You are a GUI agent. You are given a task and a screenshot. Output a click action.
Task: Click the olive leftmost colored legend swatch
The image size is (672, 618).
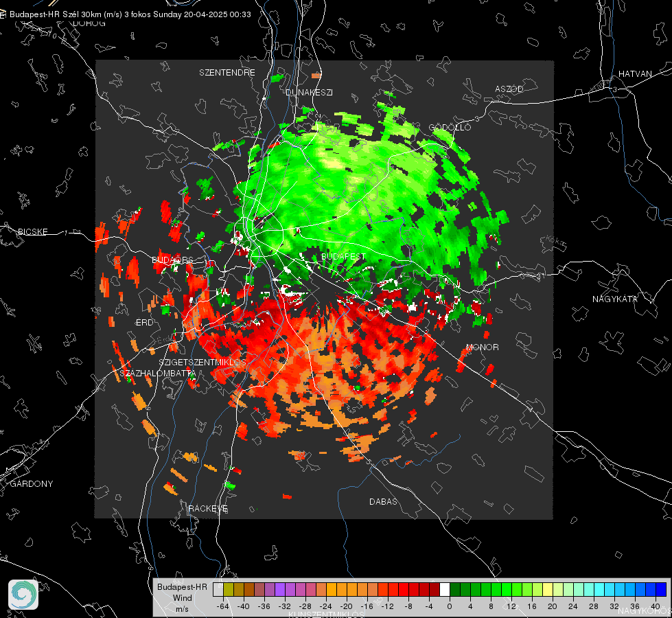(229, 589)
